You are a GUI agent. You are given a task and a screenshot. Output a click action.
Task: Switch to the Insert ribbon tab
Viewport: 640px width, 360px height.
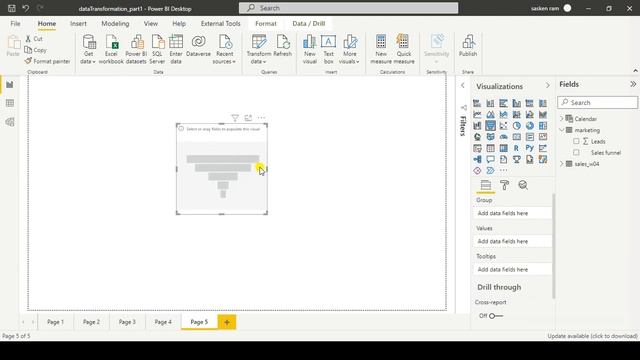pyautogui.click(x=78, y=24)
